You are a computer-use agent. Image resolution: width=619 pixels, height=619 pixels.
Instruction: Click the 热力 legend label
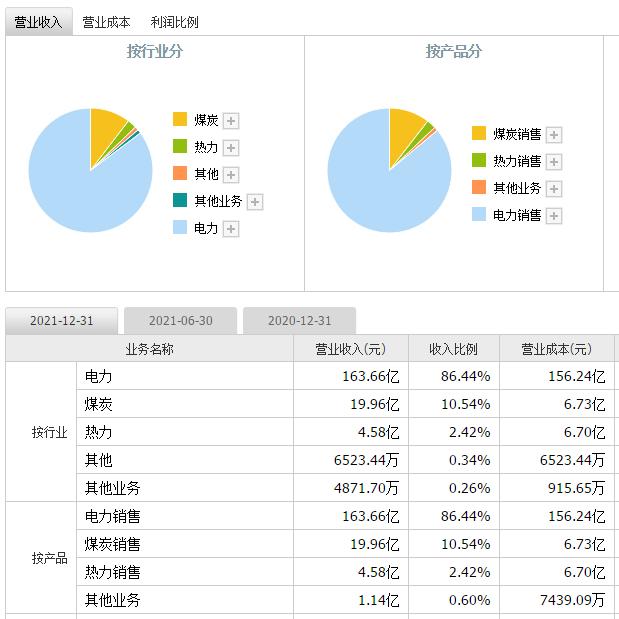(206, 147)
